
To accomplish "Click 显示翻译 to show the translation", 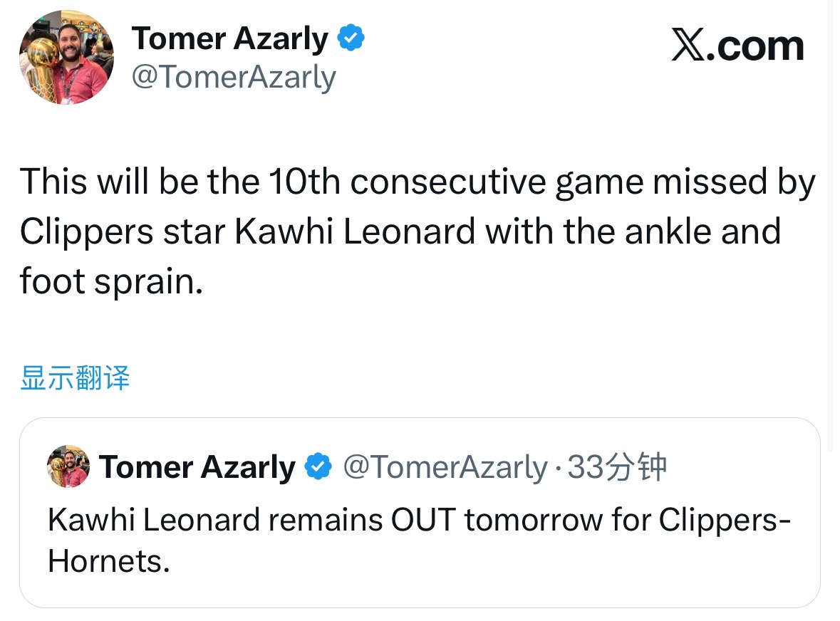I will click(x=75, y=378).
